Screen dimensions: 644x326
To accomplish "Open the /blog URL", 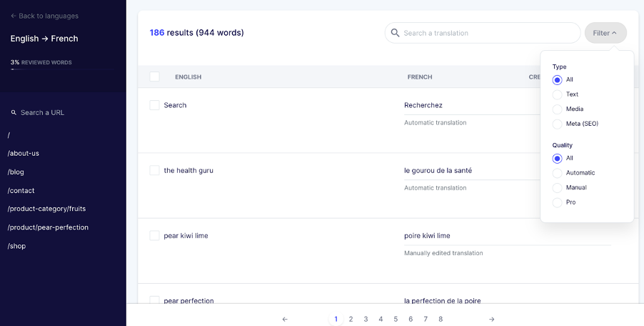I will [16, 172].
